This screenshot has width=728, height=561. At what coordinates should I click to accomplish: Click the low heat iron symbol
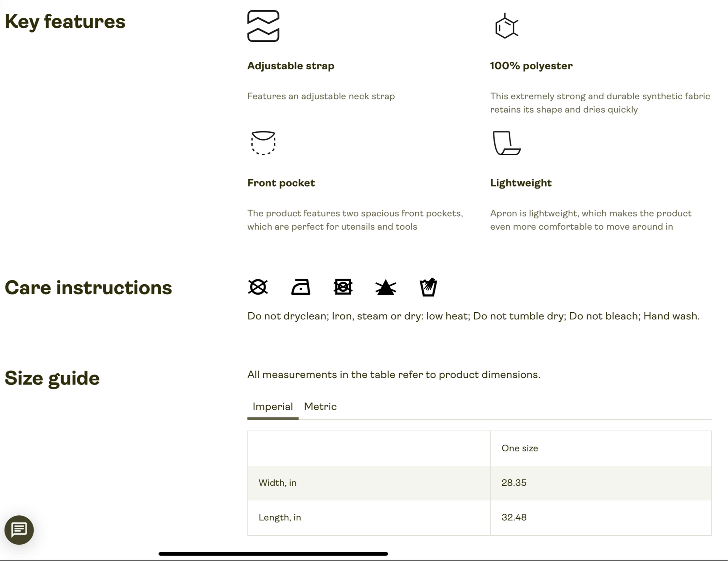(x=301, y=287)
